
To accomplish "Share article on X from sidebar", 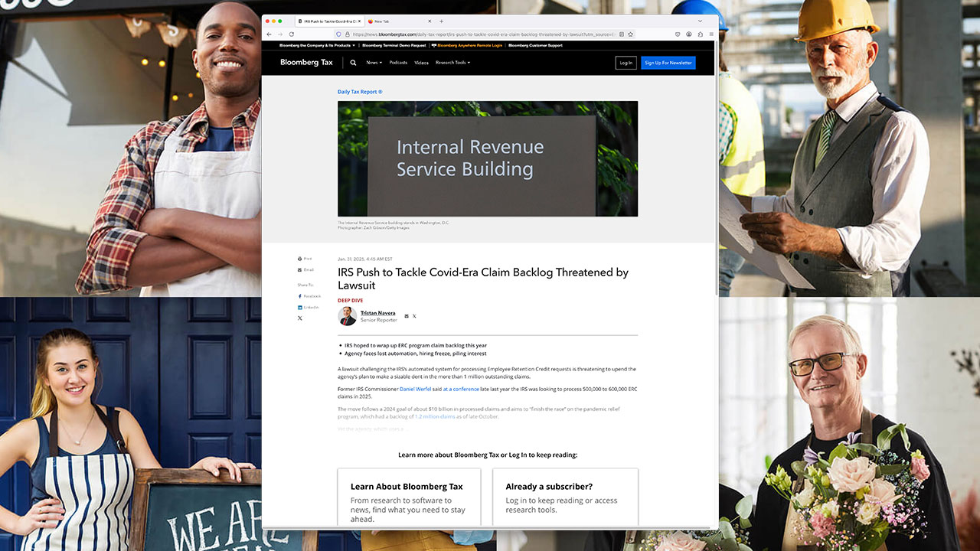I will point(300,318).
